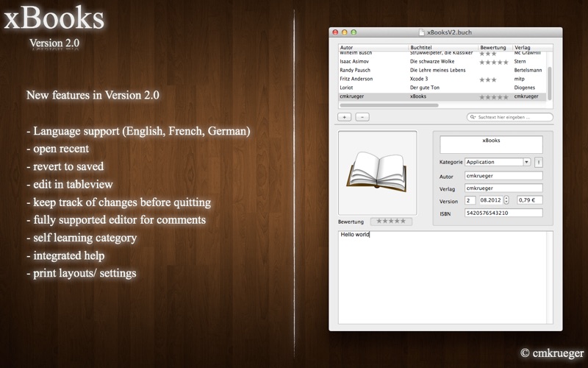The width and height of the screenshot is (588, 368).
Task: Click the Autor input field in details
Action: coord(503,176)
